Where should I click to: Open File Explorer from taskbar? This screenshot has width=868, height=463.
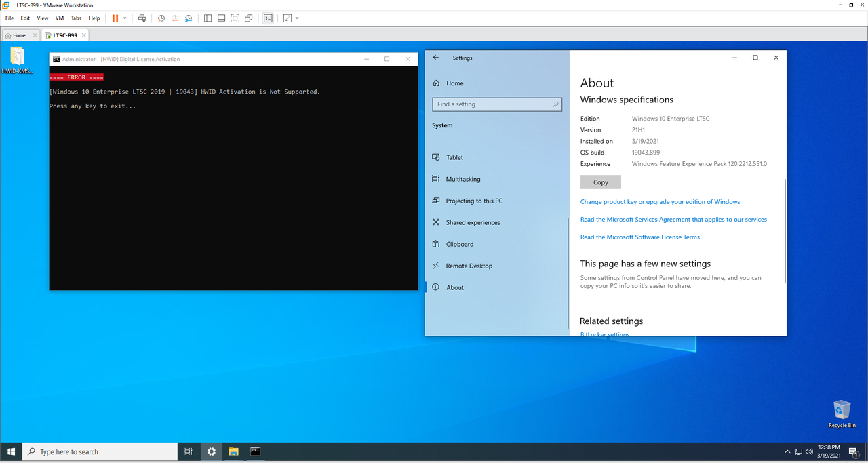point(233,451)
